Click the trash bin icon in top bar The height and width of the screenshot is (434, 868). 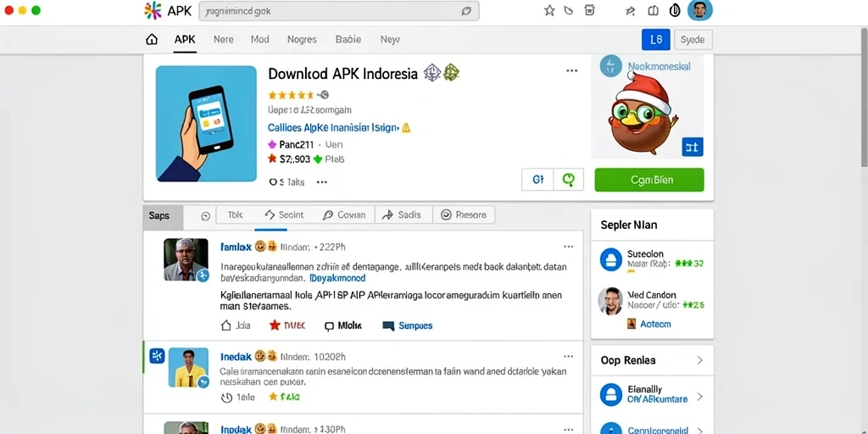coord(590,10)
